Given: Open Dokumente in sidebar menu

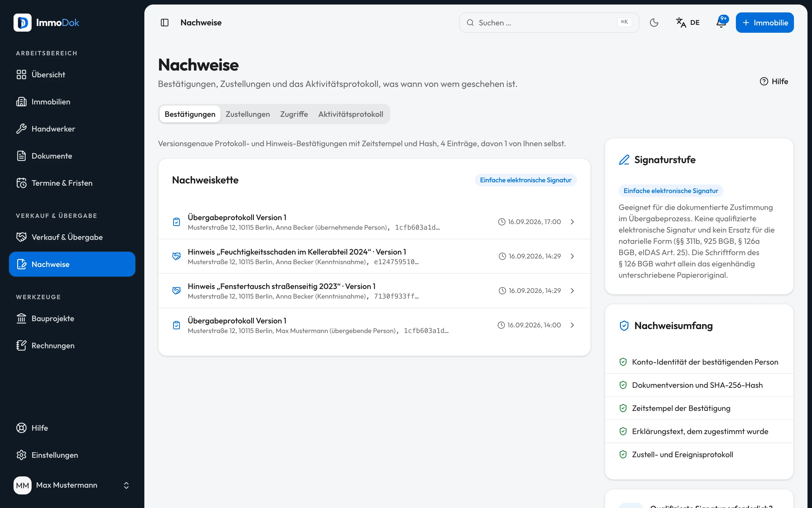Looking at the screenshot, I should point(72,156).
